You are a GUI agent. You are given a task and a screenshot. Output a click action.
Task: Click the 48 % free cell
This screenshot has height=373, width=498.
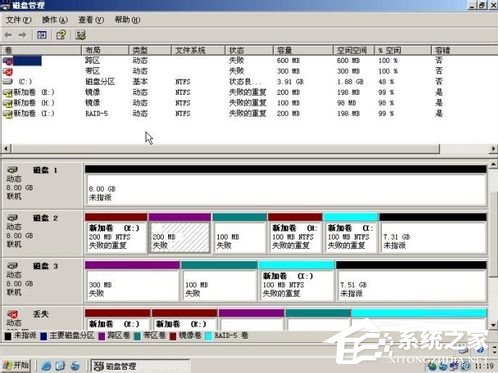click(386, 82)
